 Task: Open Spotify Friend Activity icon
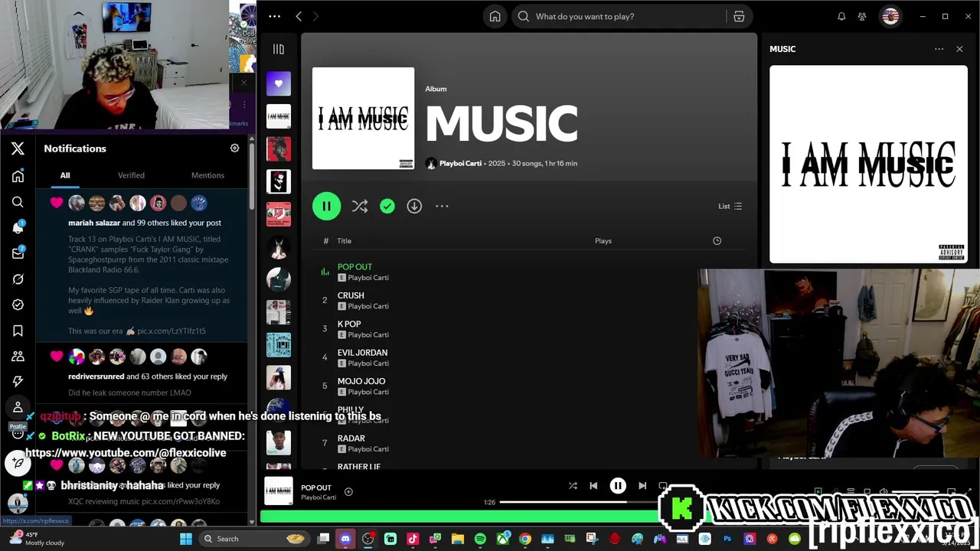(862, 16)
